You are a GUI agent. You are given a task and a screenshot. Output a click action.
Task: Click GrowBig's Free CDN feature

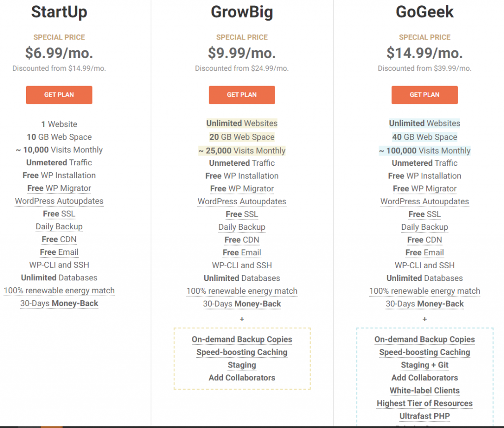[x=242, y=240]
